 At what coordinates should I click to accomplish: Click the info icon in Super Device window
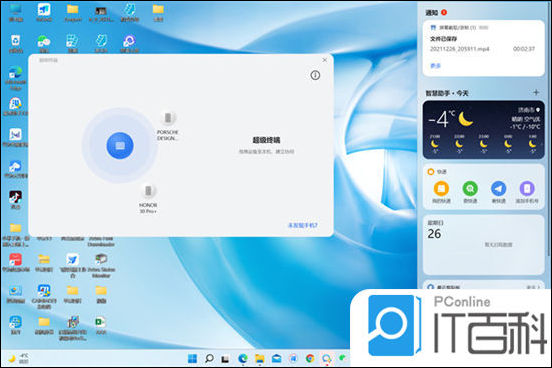tap(315, 75)
